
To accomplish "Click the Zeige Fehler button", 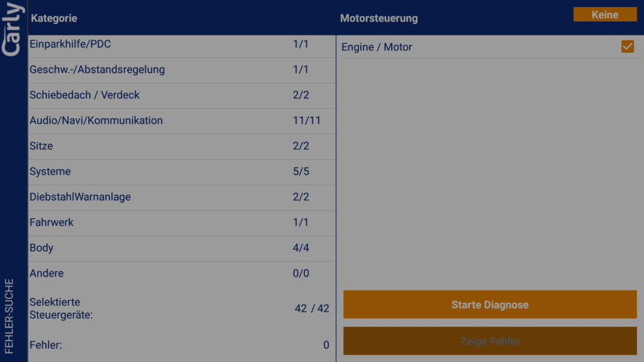I will (490, 341).
